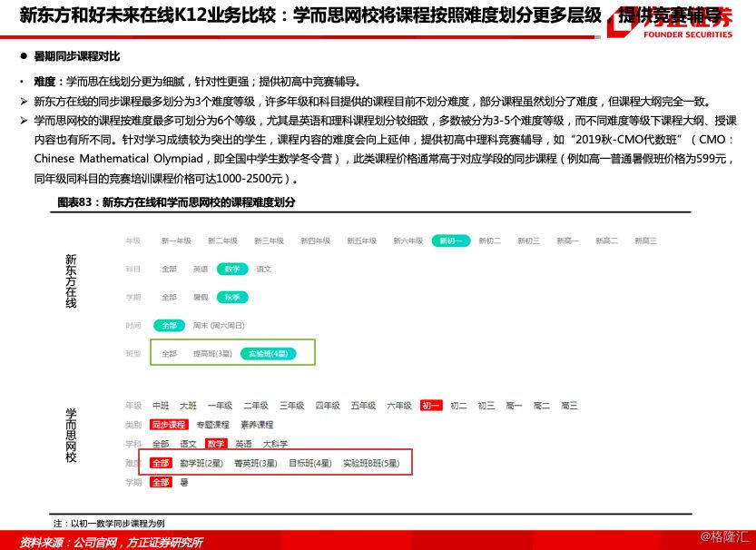Select 暑 term option in 学而思网校
Viewport: 756px width, 550px height.
pyautogui.click(x=184, y=482)
